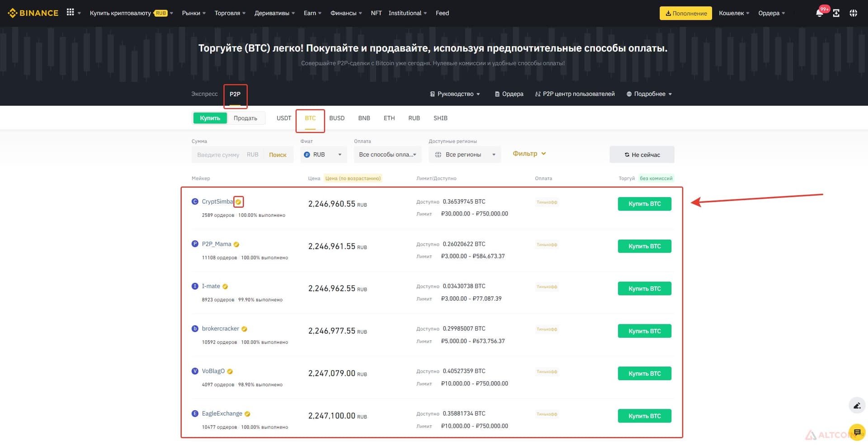Open the notifications bell icon
The height and width of the screenshot is (445, 868).
[819, 13]
